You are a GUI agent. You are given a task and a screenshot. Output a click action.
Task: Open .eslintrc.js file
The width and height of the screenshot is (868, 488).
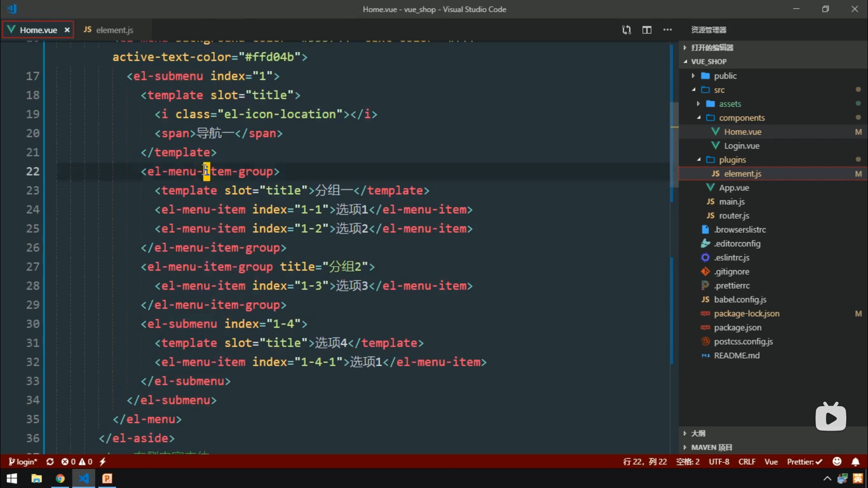tap(731, 258)
